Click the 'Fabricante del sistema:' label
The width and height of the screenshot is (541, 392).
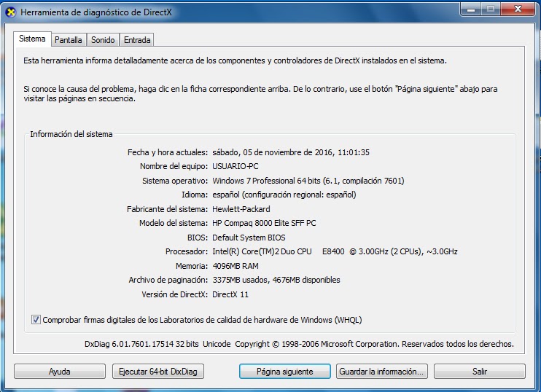click(x=168, y=209)
